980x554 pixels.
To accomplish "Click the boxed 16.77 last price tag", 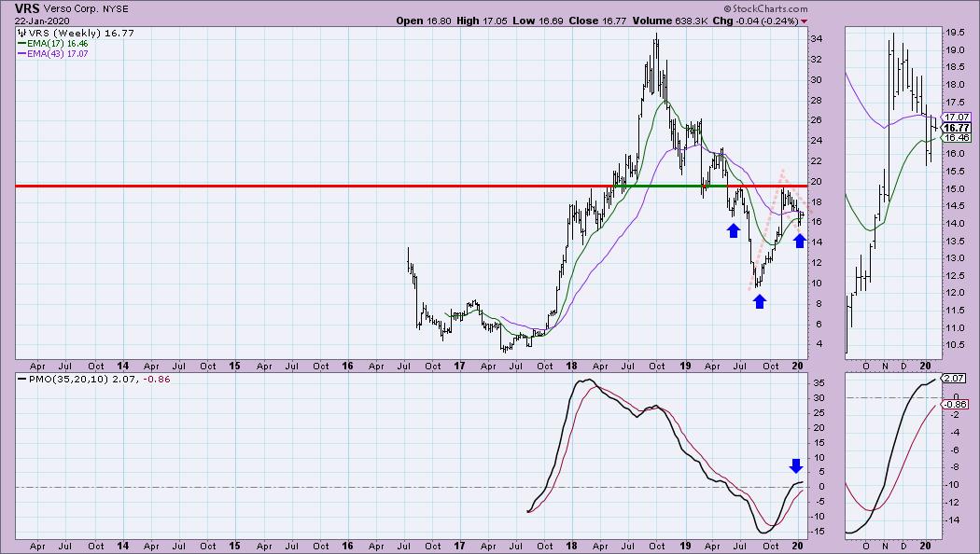I will 957,128.
